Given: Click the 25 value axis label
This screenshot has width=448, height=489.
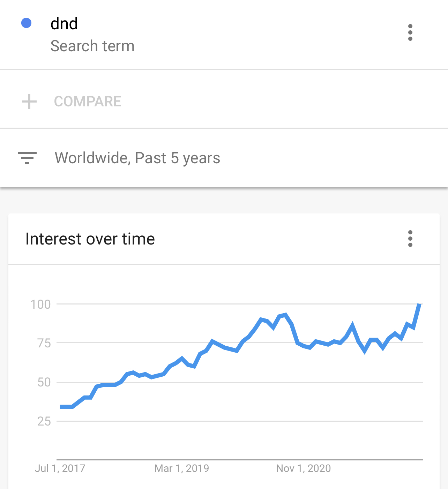Looking at the screenshot, I should point(44,421).
